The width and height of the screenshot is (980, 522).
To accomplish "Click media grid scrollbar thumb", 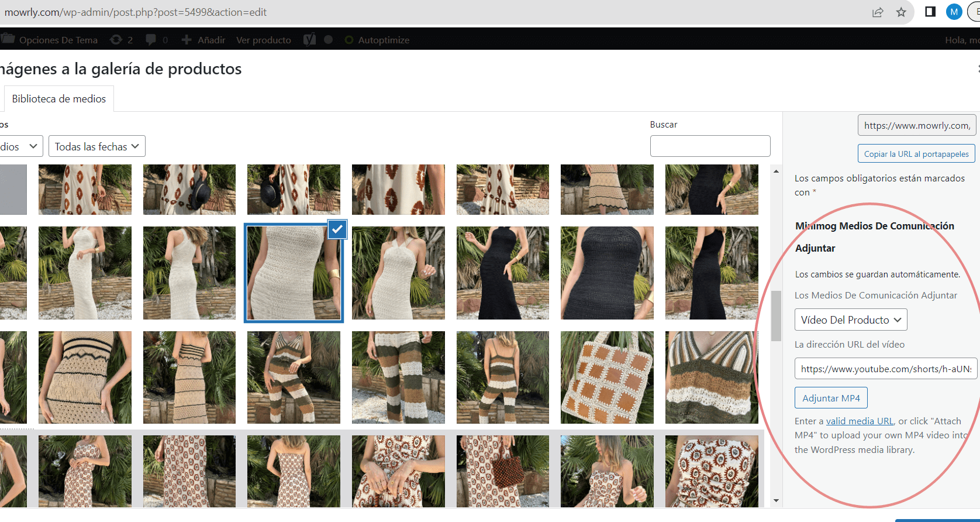I will (x=776, y=316).
